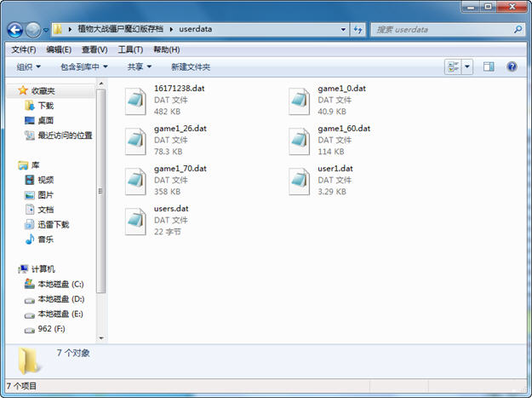Screen dimensions: 532x398
Task: Select the file name user1.dat
Action: point(335,169)
